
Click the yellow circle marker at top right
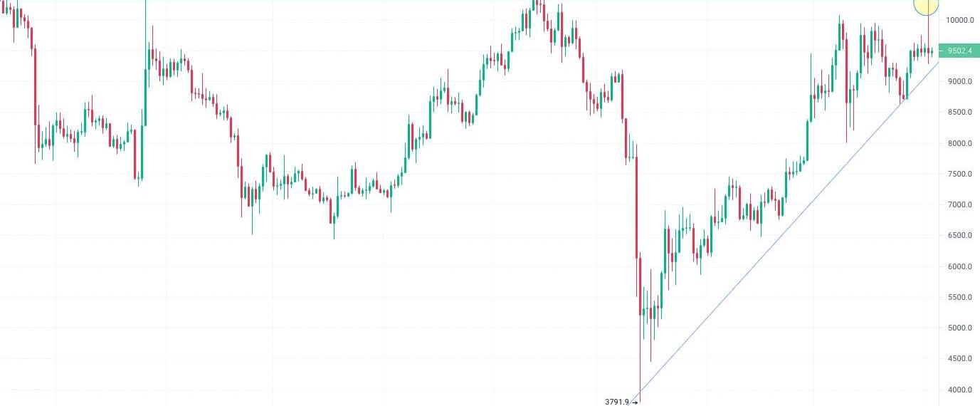(x=926, y=5)
